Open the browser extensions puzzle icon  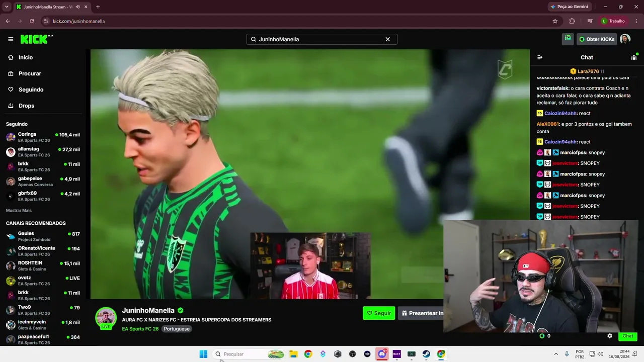coord(572,21)
